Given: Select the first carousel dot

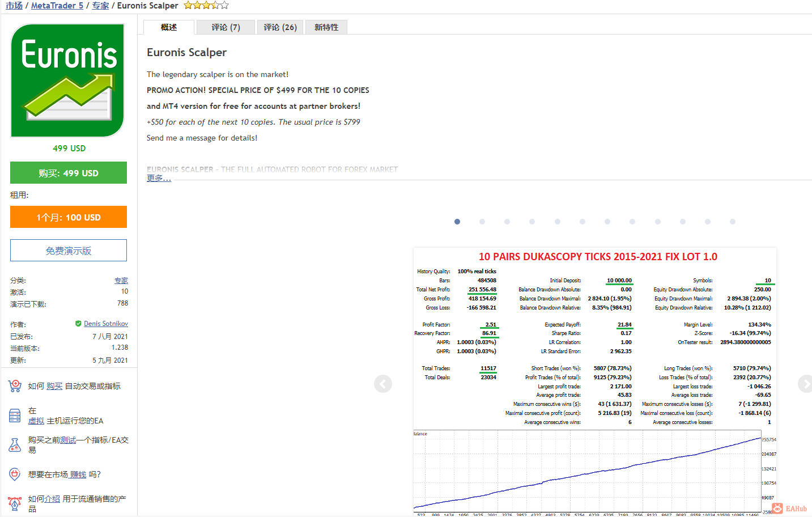Looking at the screenshot, I should (x=457, y=222).
